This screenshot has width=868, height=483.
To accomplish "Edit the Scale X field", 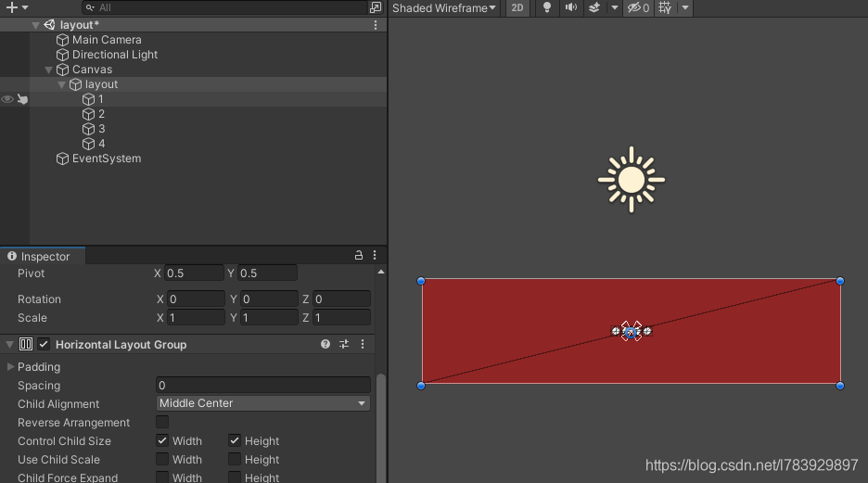I will pos(196,318).
